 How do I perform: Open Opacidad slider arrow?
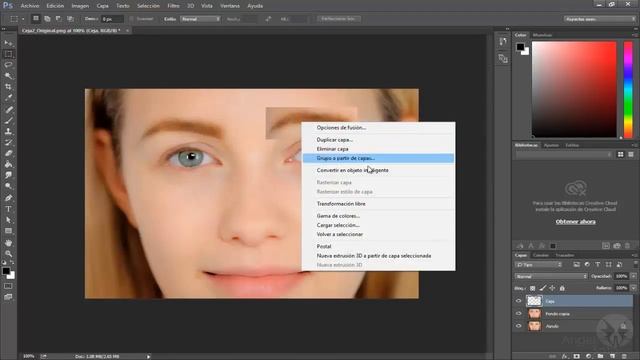click(x=633, y=276)
